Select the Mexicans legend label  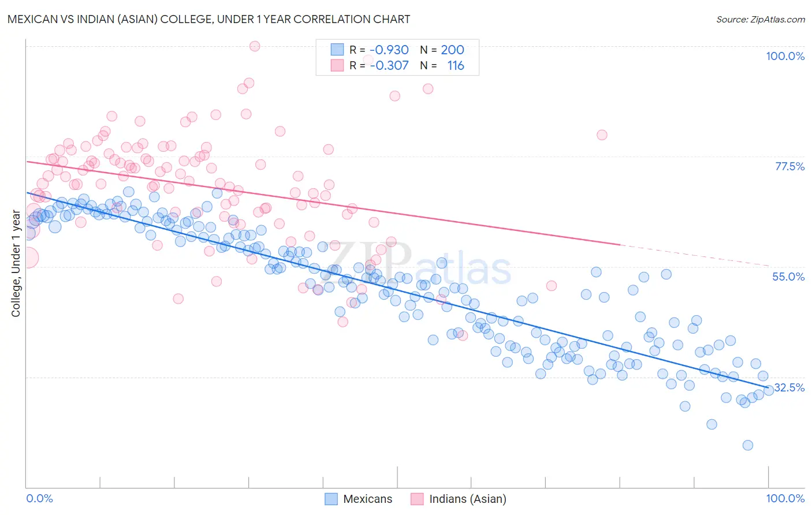368,499
